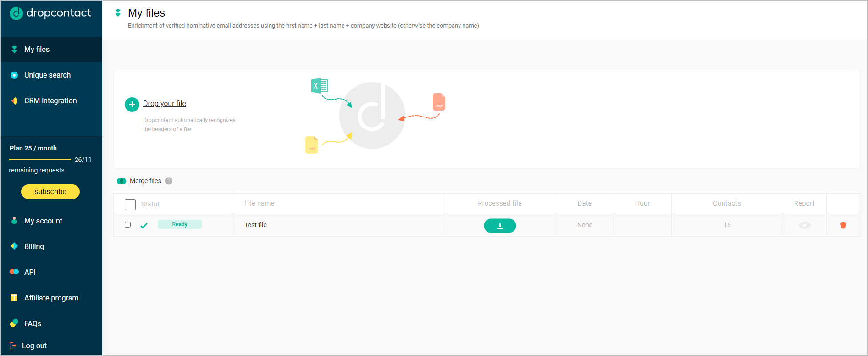This screenshot has height=356, width=868.
Task: Click the My account person icon
Action: pyautogui.click(x=14, y=221)
